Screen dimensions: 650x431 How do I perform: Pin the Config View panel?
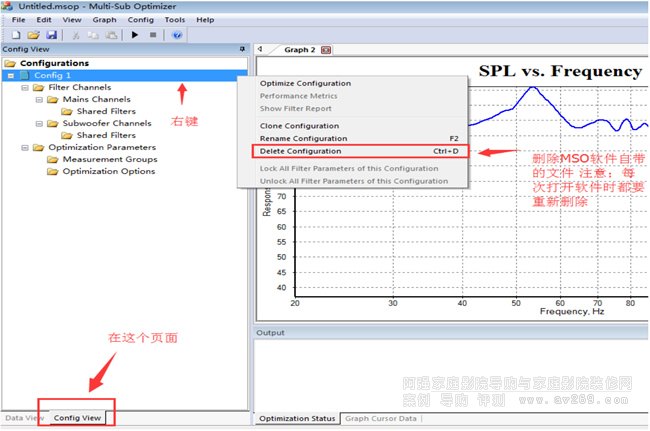[x=241, y=48]
